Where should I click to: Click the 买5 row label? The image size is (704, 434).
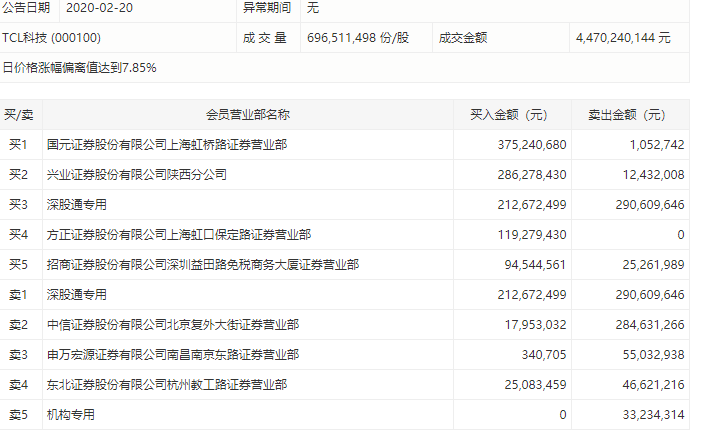point(18,265)
